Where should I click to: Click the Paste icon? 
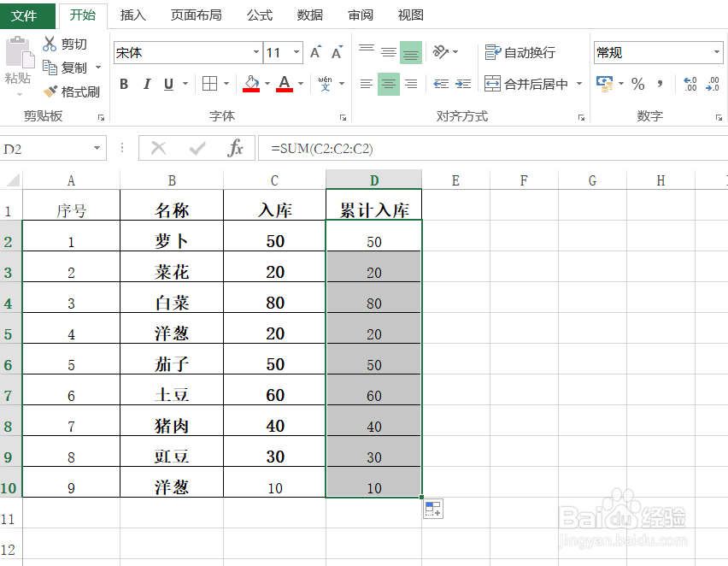20,51
